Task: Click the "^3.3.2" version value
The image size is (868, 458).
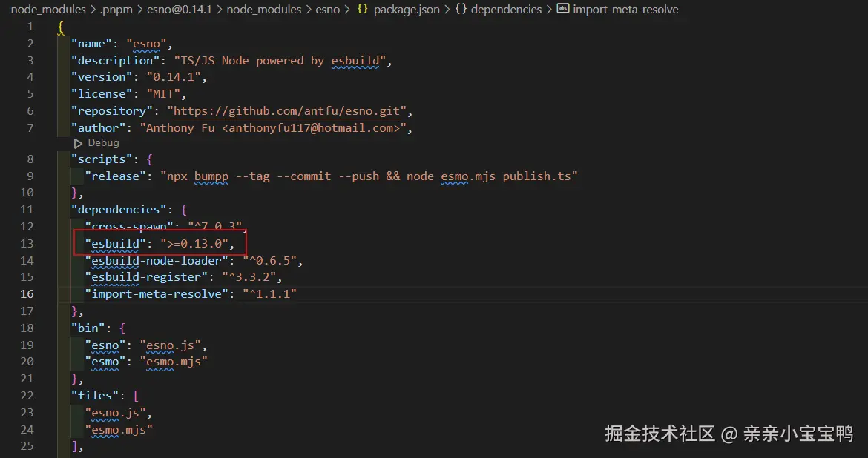Action: [x=249, y=277]
